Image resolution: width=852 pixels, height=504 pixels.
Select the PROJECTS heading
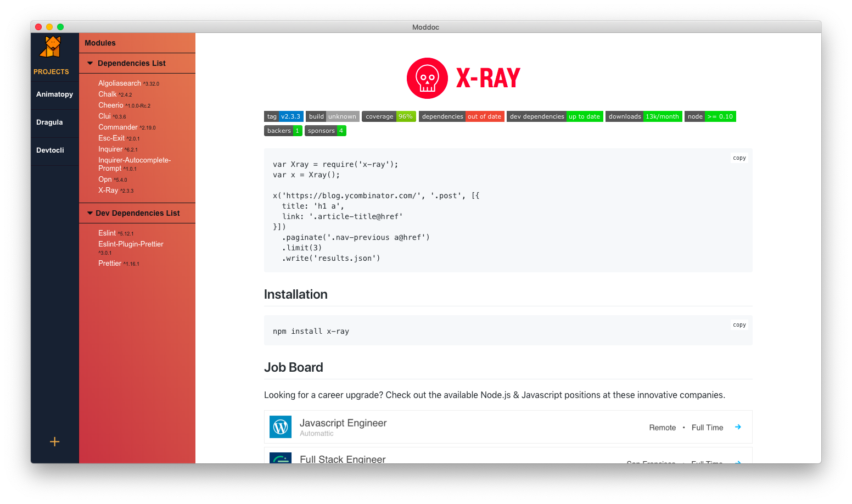coord(51,72)
